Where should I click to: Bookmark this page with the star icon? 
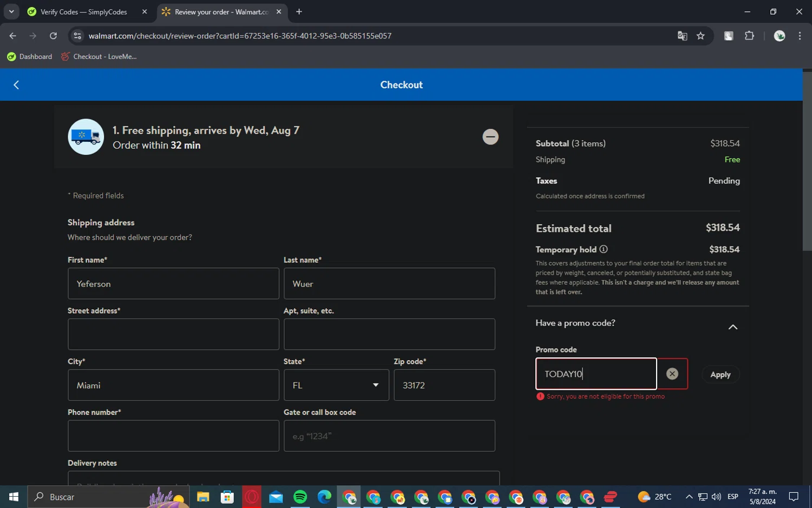coord(700,36)
